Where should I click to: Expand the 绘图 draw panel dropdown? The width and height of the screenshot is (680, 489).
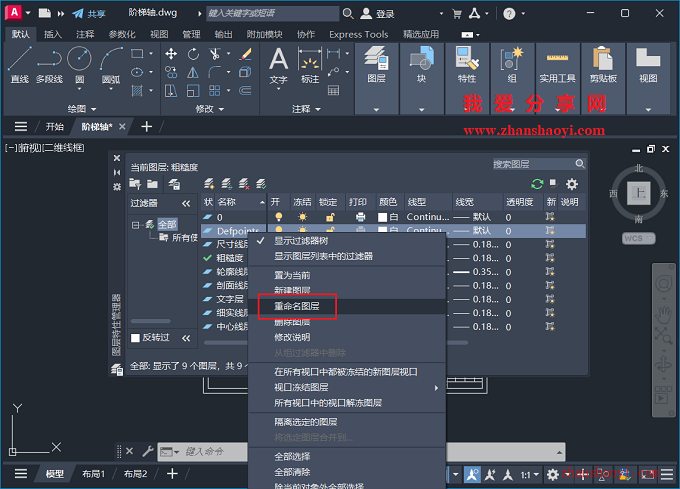(82, 109)
